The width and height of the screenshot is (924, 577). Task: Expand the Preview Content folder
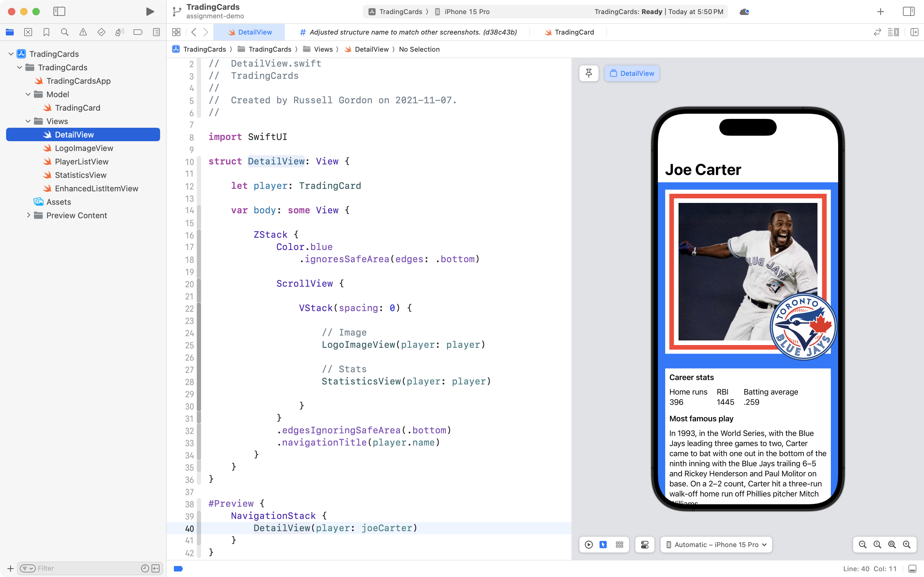pyautogui.click(x=28, y=215)
